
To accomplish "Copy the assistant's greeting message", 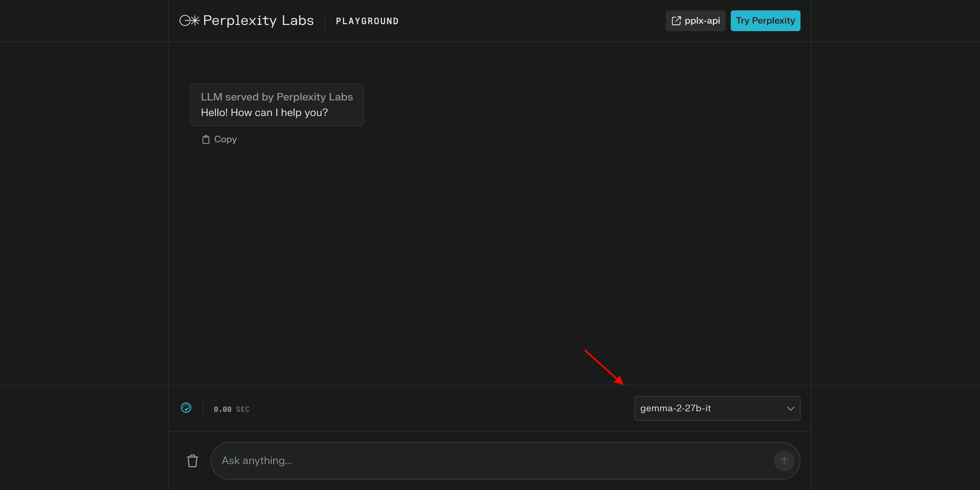I will coord(219,139).
